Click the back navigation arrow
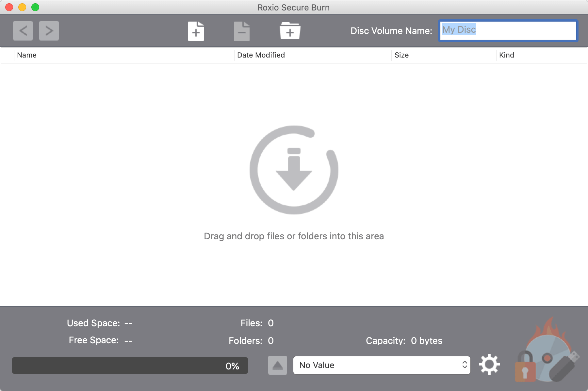 [23, 31]
